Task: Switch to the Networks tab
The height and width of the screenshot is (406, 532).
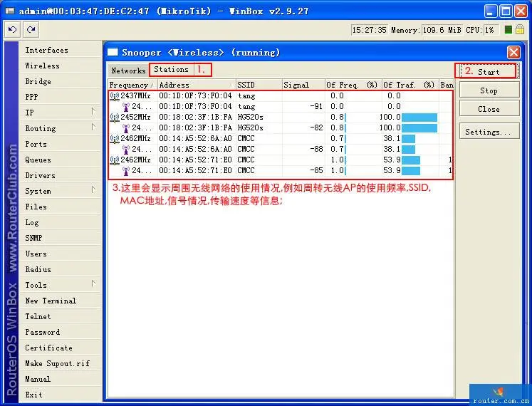Action: coord(128,71)
